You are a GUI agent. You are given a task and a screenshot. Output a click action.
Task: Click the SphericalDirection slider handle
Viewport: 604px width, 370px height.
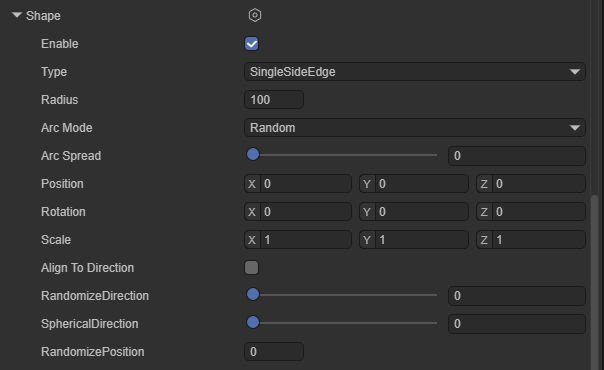[x=253, y=322]
